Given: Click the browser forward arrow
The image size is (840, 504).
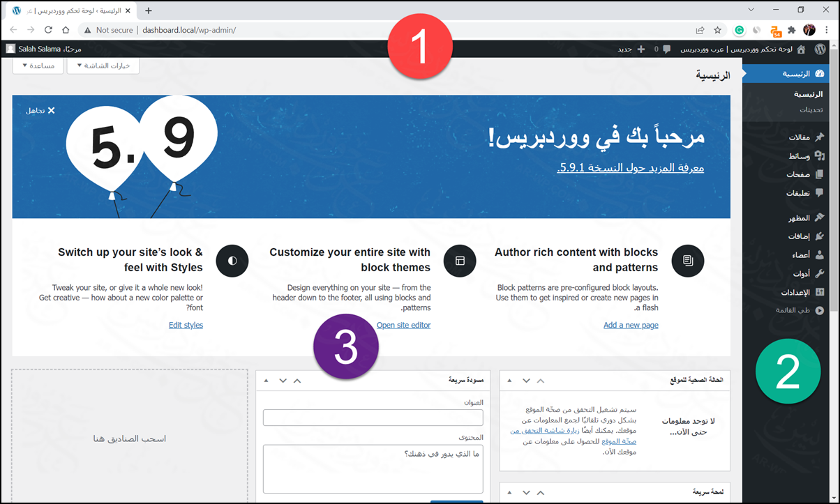Looking at the screenshot, I should tap(31, 30).
